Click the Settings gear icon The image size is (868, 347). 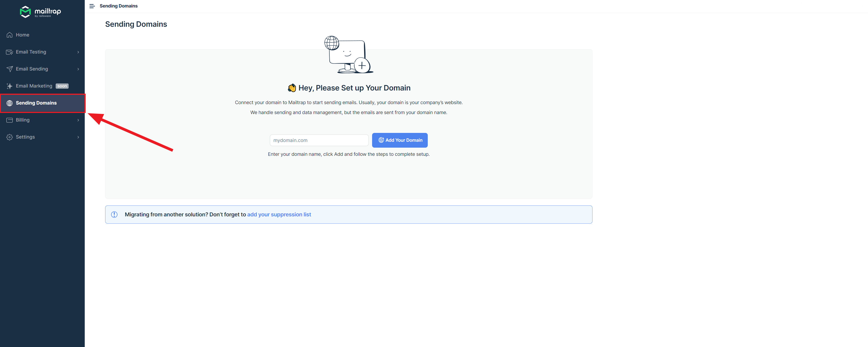coord(10,137)
